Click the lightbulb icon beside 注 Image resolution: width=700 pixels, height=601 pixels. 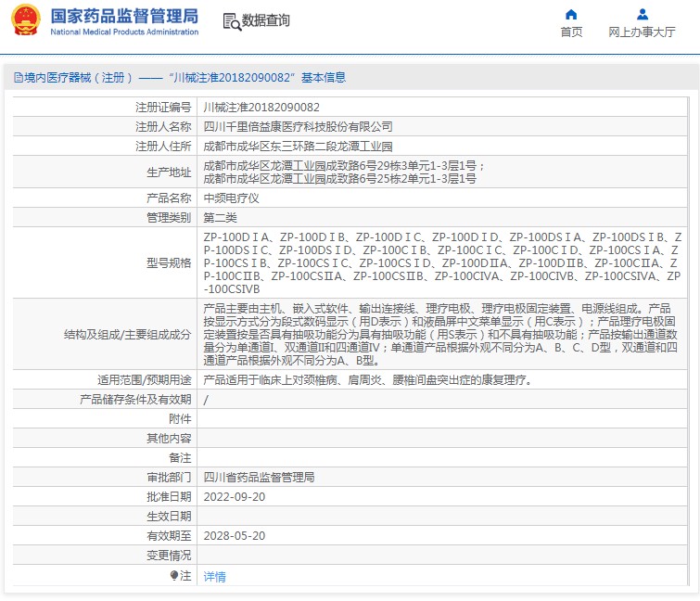[173, 576]
